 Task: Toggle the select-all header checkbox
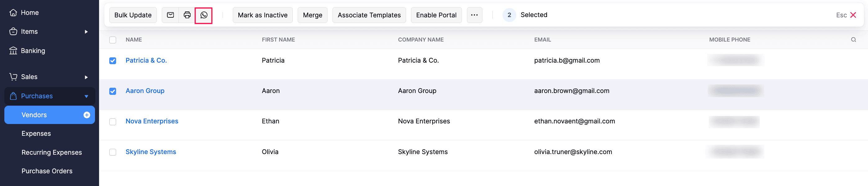point(113,40)
